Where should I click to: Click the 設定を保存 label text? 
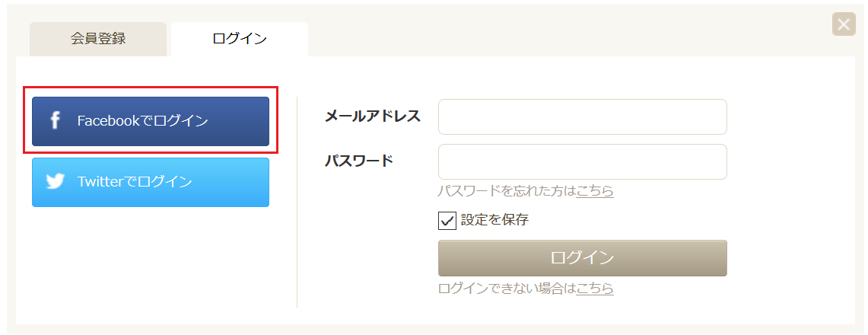(x=495, y=220)
